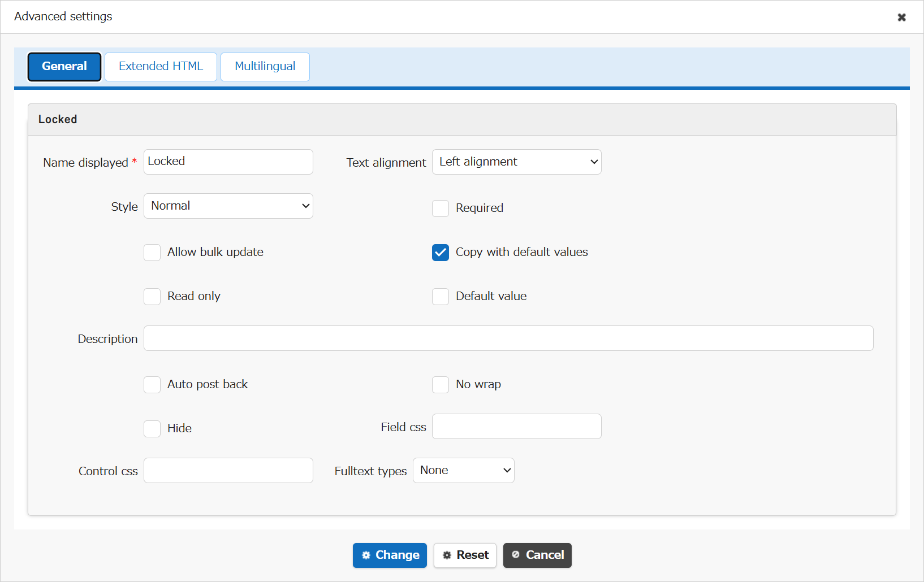Click the Fulltext types label
The image size is (924, 582).
pyautogui.click(x=370, y=471)
